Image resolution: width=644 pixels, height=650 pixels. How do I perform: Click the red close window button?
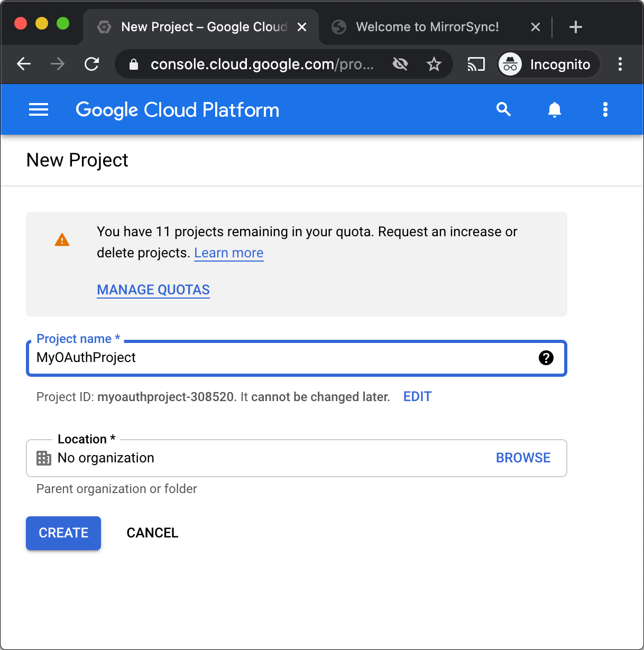click(21, 23)
